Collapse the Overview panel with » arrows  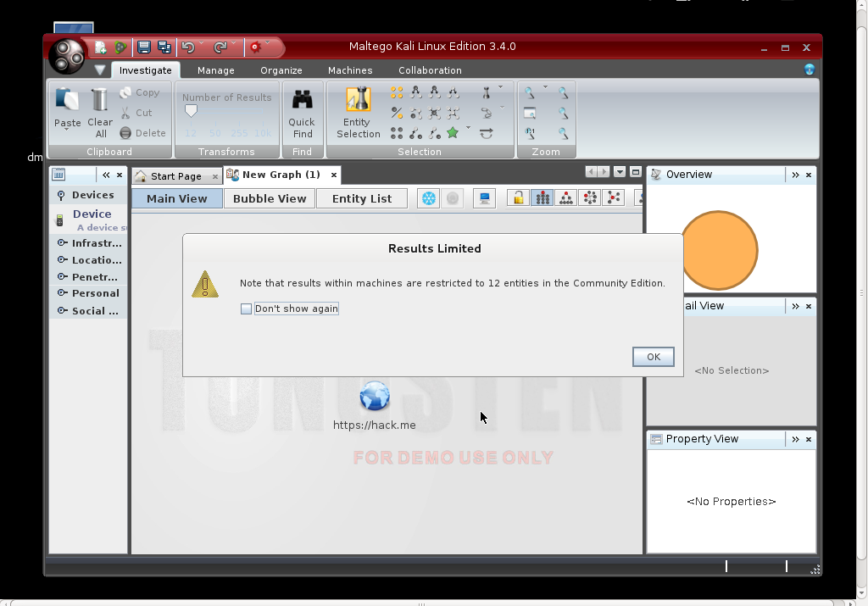795,175
